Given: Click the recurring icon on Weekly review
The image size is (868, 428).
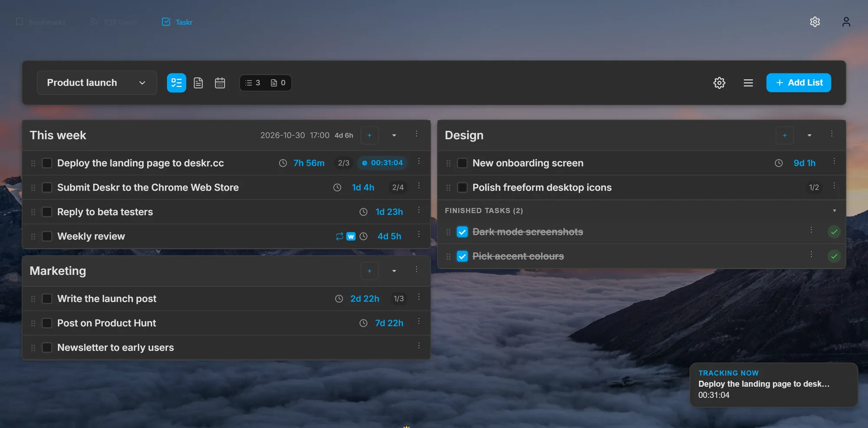Looking at the screenshot, I should [339, 236].
